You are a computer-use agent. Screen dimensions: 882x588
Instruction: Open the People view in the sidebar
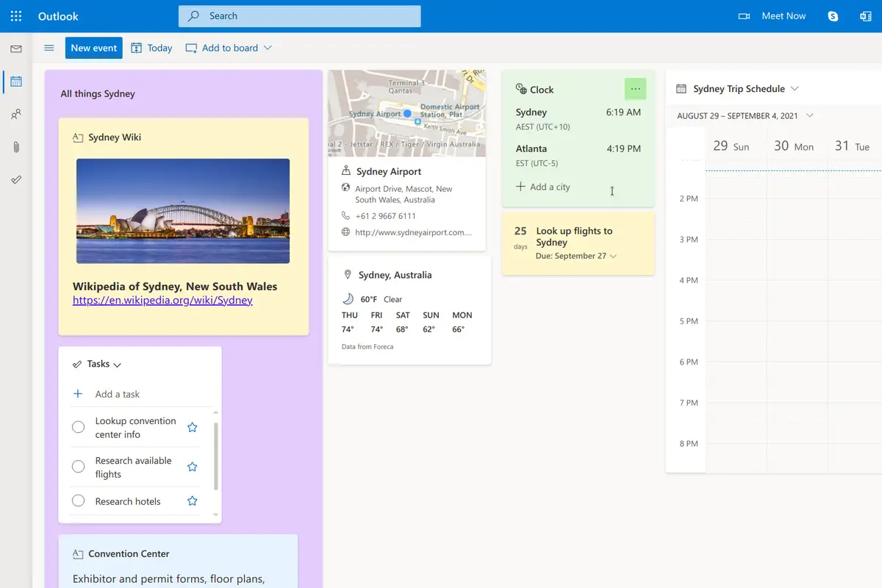point(16,114)
